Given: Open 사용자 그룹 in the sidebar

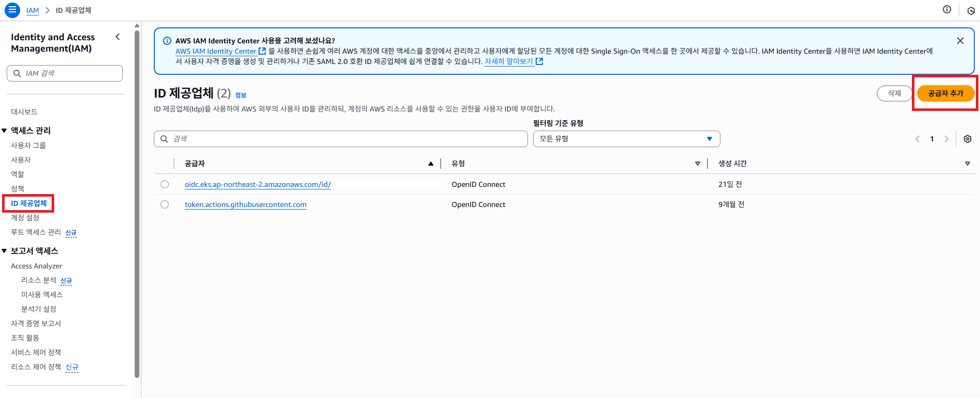Looking at the screenshot, I should (x=28, y=145).
